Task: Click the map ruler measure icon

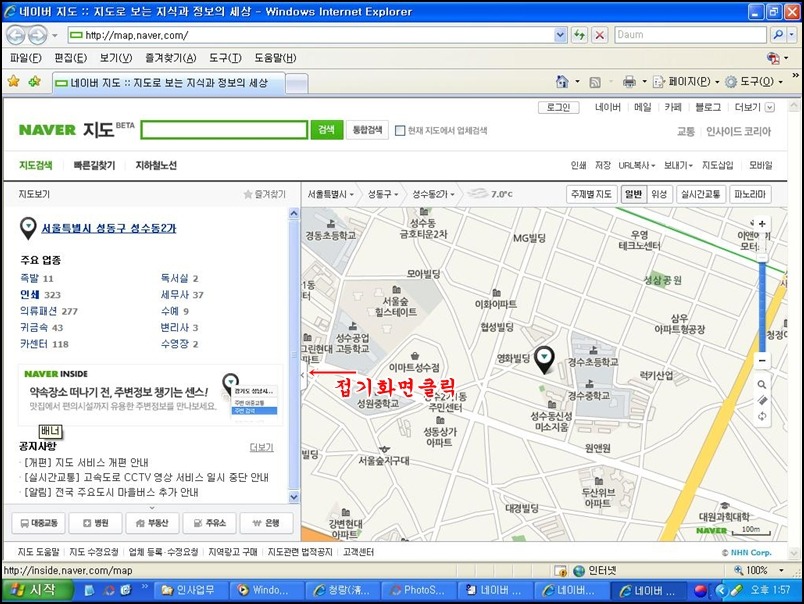Action: point(762,400)
